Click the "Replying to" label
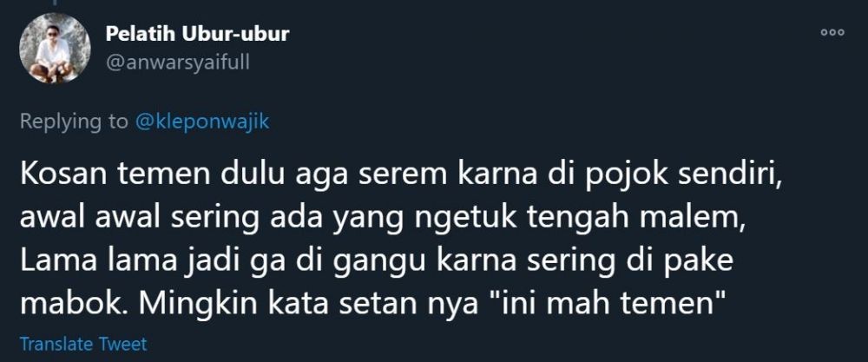 tap(74, 122)
